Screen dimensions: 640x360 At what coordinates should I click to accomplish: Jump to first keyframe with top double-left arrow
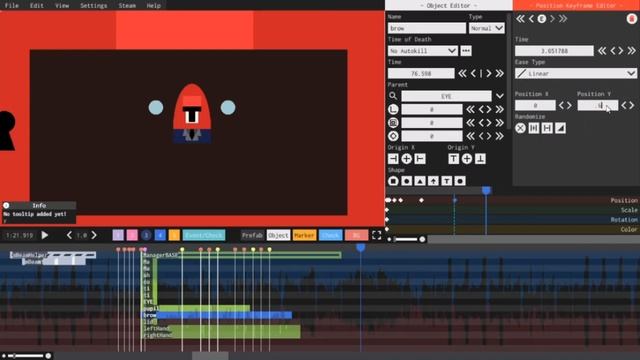[520, 19]
